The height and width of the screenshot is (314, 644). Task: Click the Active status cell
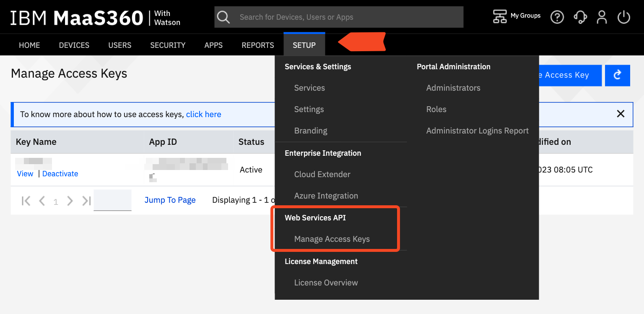(x=251, y=170)
